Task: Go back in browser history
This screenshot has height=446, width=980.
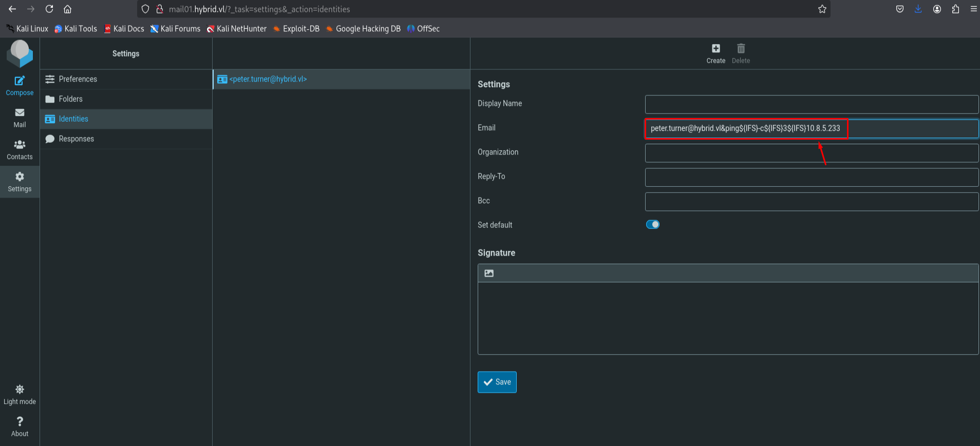Action: (x=12, y=9)
